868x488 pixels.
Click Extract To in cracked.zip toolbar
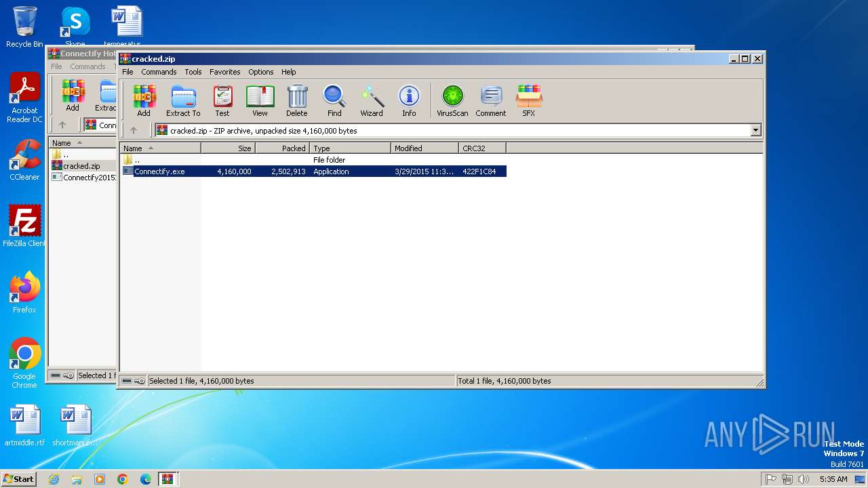click(183, 101)
